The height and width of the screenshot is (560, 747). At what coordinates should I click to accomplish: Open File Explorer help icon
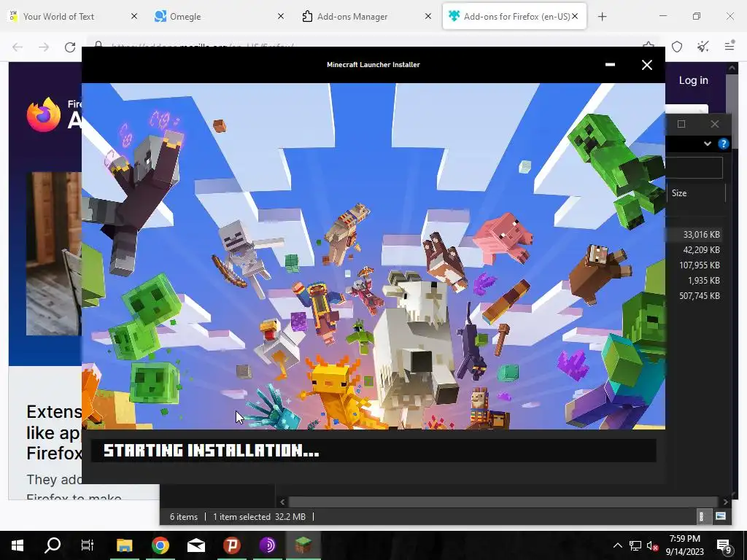pyautogui.click(x=723, y=144)
